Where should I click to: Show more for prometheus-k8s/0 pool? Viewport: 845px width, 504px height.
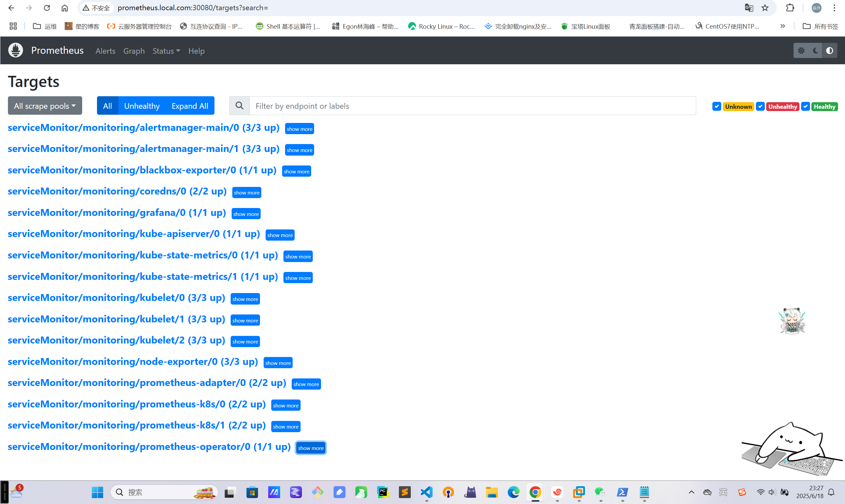tap(286, 405)
